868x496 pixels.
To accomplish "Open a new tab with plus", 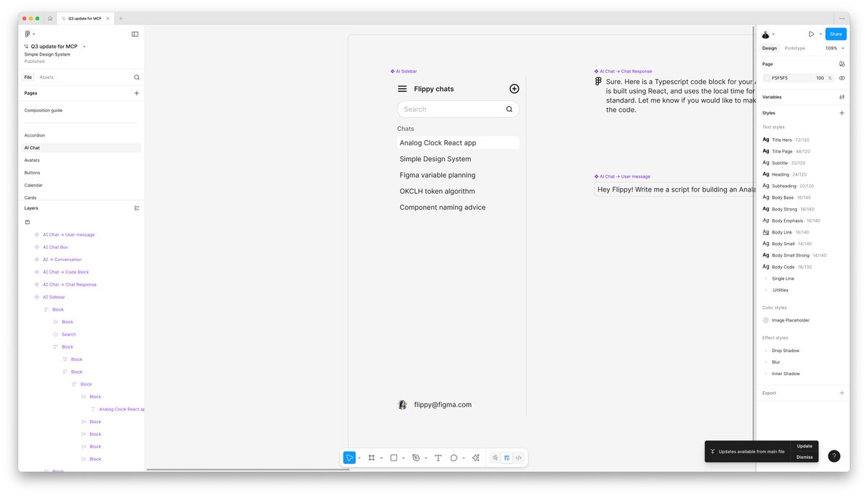I will [x=121, y=18].
